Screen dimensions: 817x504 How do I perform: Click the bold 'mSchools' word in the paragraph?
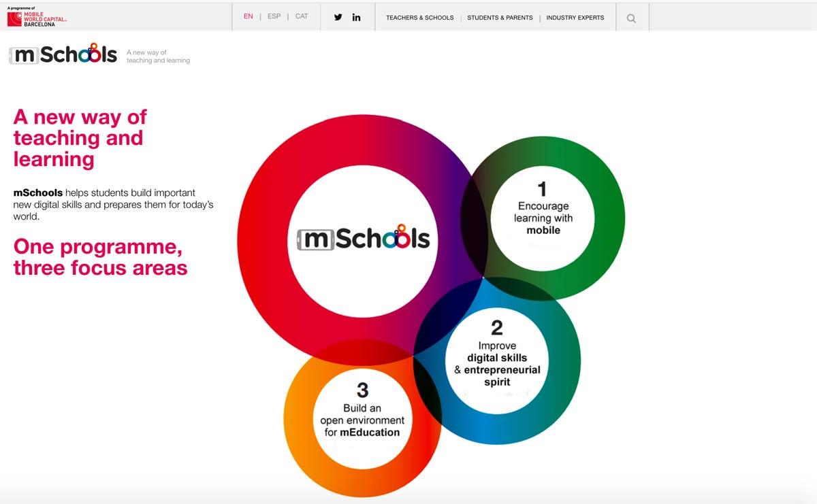click(38, 193)
